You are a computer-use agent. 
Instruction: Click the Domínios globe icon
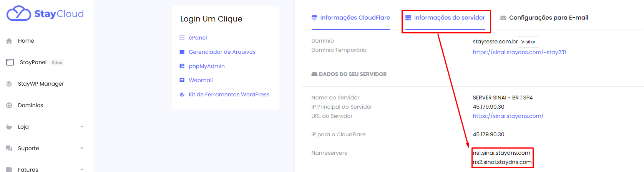click(9, 105)
